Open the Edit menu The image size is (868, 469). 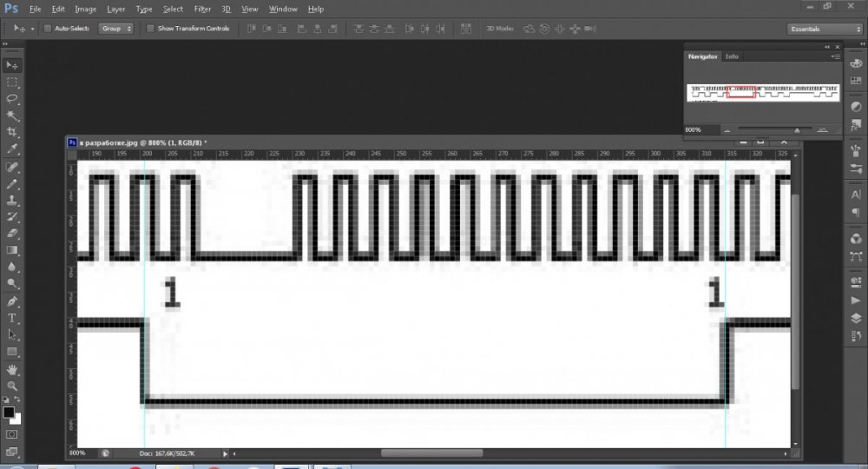pos(58,9)
